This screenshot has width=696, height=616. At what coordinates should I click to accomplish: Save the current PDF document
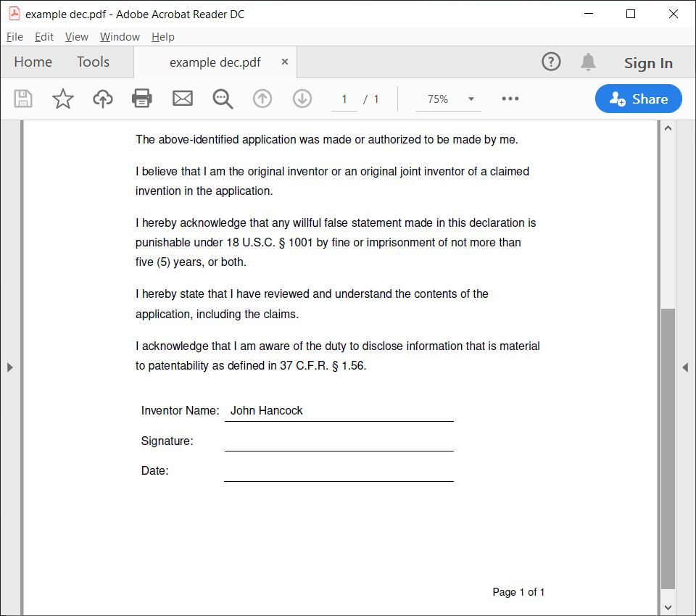point(22,99)
